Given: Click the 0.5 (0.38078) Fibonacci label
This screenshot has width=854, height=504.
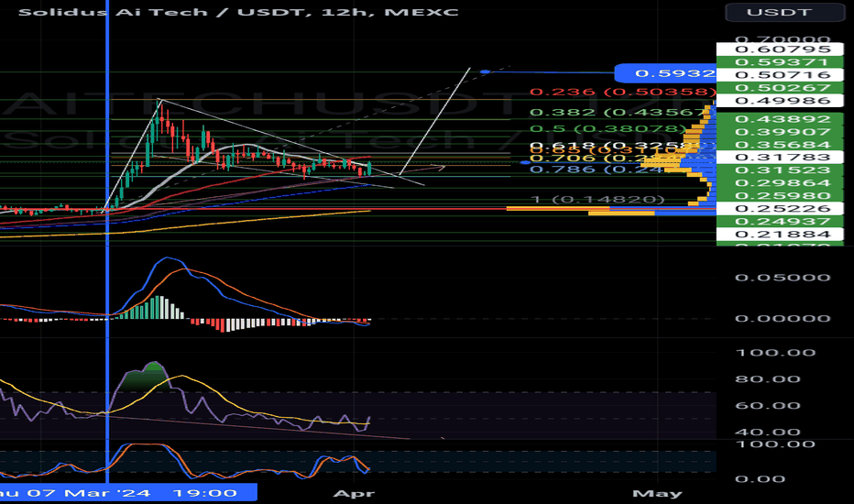Looking at the screenshot, I should (608, 129).
